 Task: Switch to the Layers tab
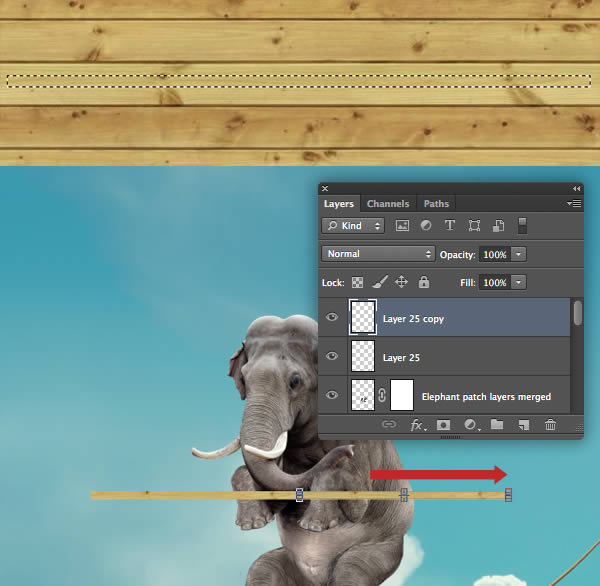pyautogui.click(x=339, y=204)
